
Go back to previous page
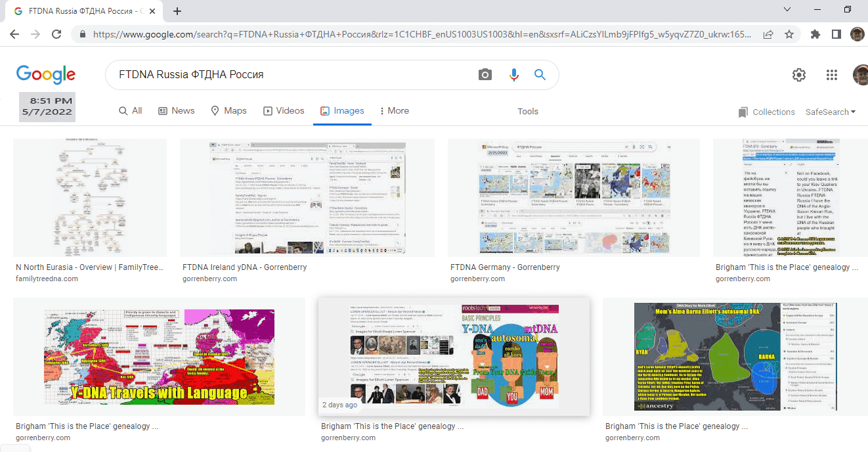click(14, 34)
